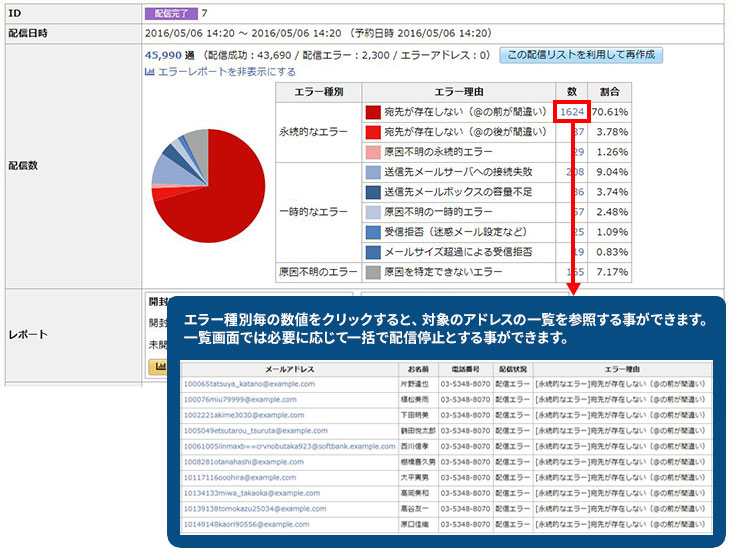
Task: Select the 原因不明のエラー category cell
Action: coord(318,272)
